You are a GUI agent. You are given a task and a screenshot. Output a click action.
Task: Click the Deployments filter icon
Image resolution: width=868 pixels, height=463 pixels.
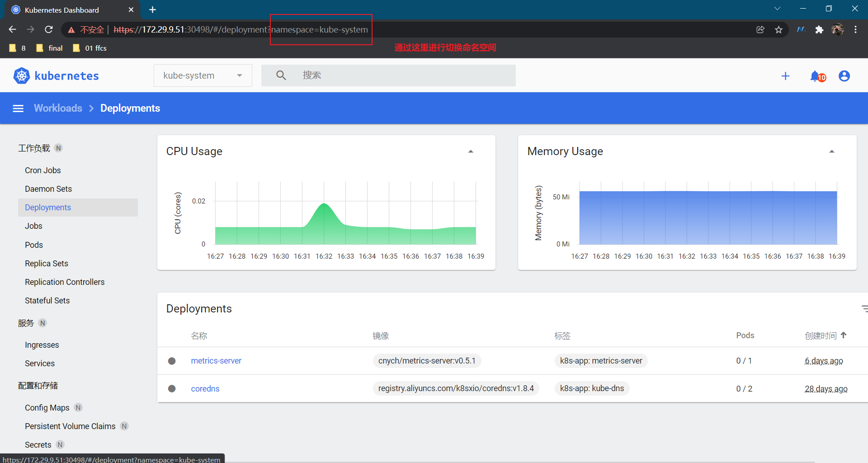[x=864, y=308]
